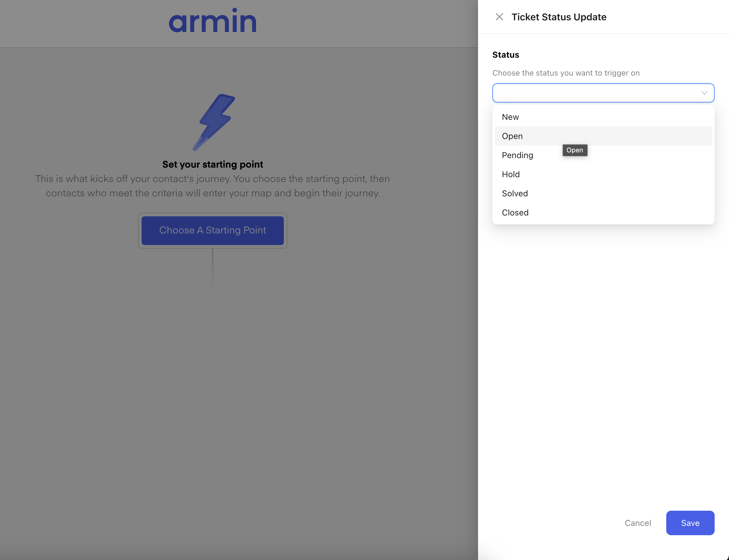The height and width of the screenshot is (560, 729).
Task: Click Set your starting point heading
Action: 212,164
